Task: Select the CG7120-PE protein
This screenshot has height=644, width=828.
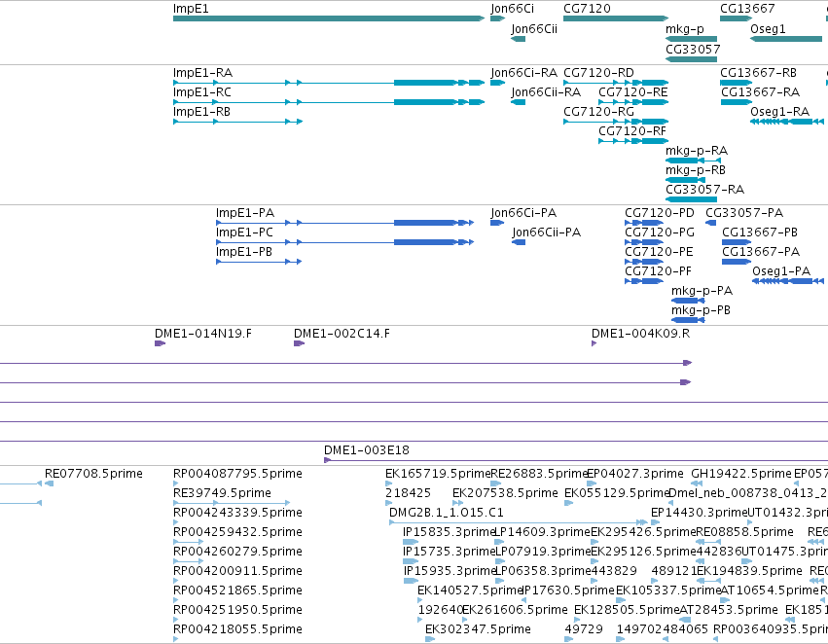Action: [x=644, y=262]
